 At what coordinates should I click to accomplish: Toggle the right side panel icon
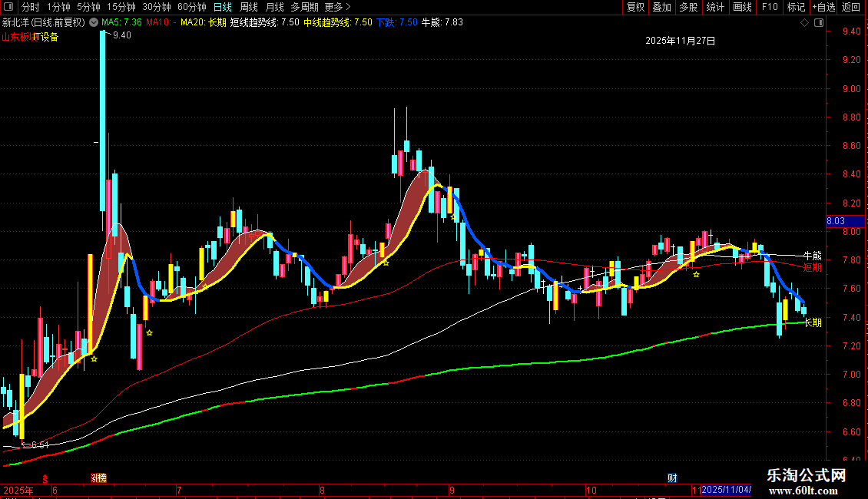820,23
